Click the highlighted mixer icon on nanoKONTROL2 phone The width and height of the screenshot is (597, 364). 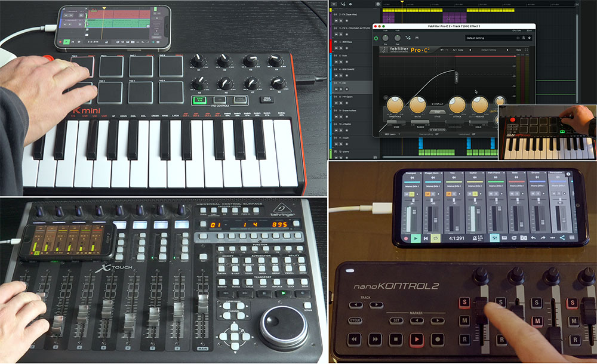[x=494, y=238]
